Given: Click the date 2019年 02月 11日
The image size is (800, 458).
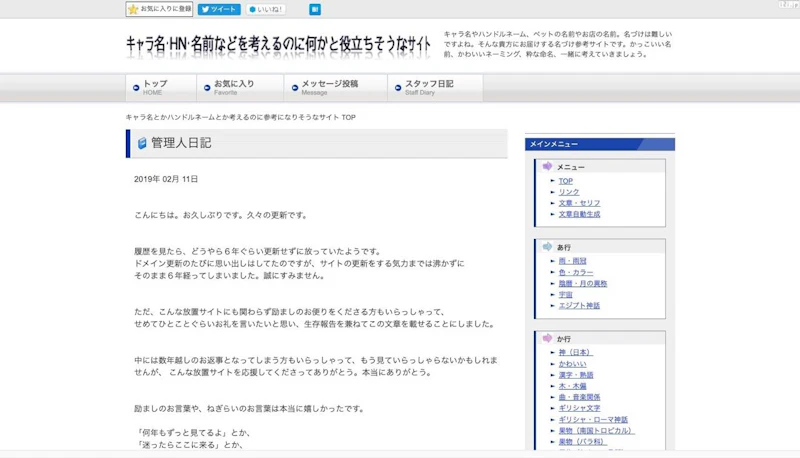Looking at the screenshot, I should 166,179.
